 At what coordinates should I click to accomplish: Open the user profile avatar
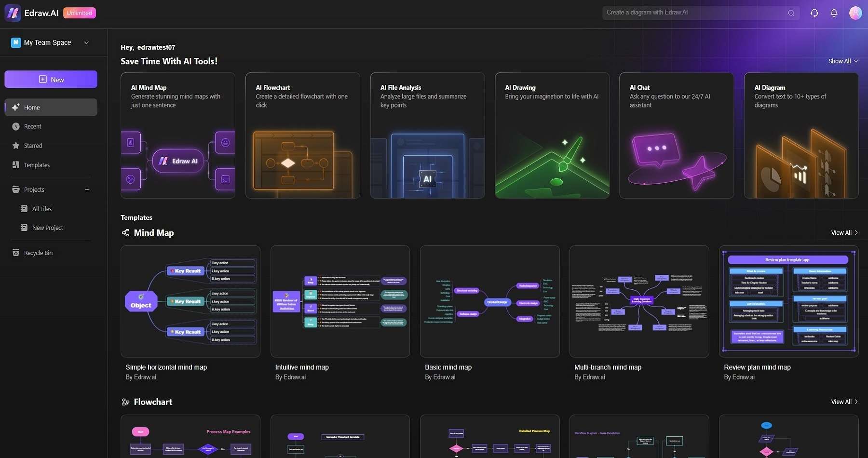tap(855, 13)
